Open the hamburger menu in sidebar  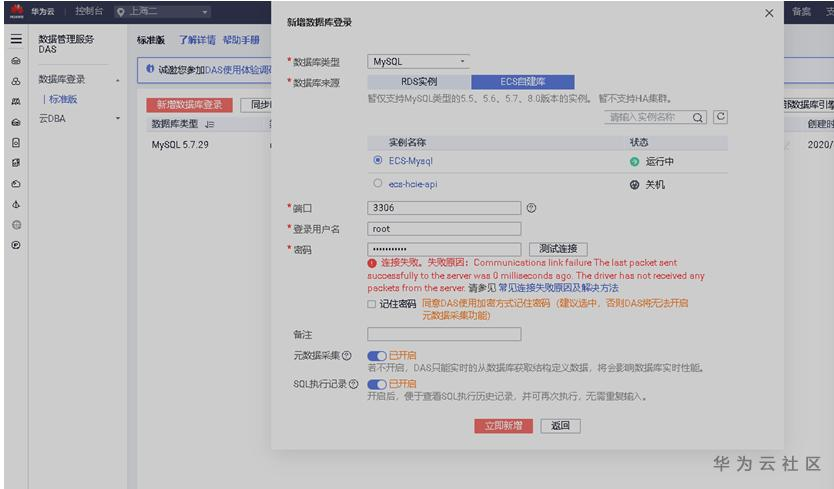pos(16,39)
